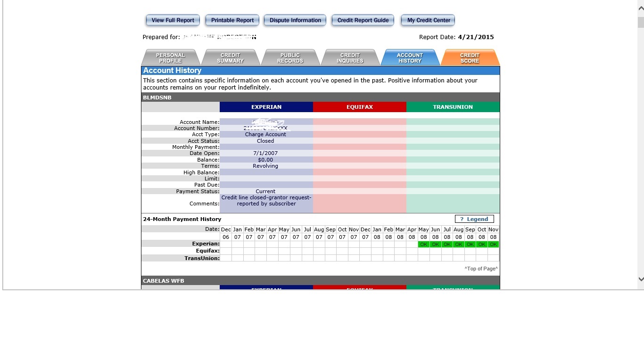Image resolution: width=644 pixels, height=343 pixels.
Task: Click the $0.00 balance value
Action: click(x=265, y=160)
